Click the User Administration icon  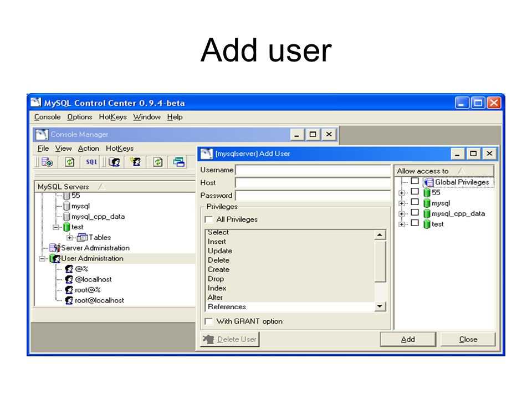(55, 259)
